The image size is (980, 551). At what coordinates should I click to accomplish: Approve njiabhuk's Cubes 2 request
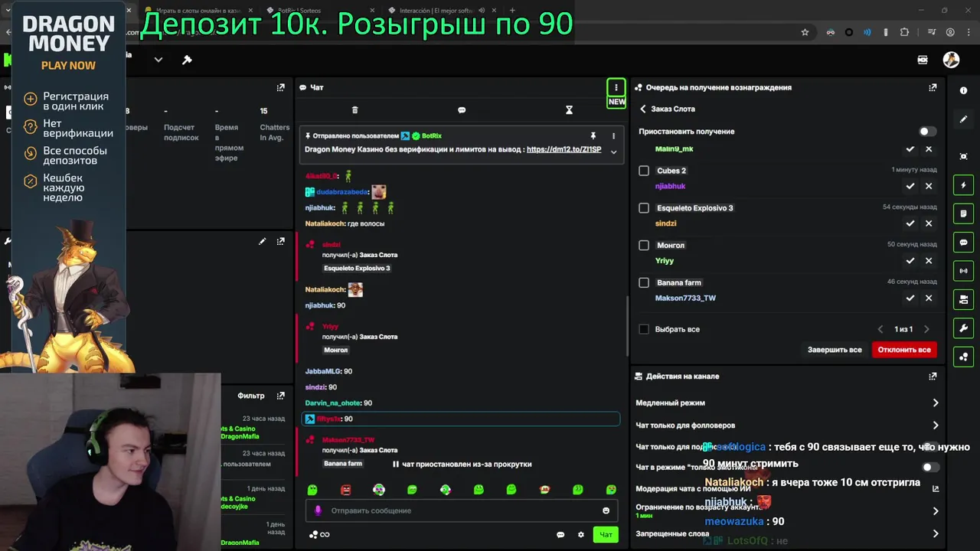coord(910,186)
